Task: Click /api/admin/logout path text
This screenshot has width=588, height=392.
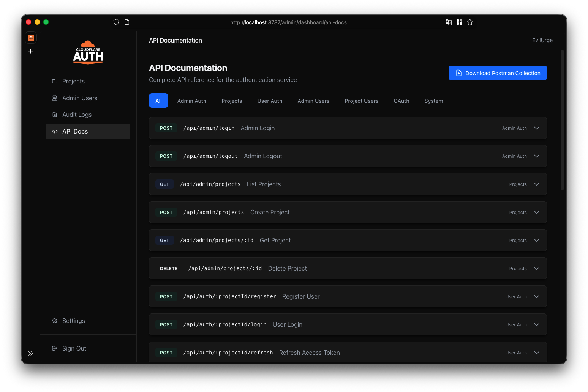Action: click(x=210, y=156)
